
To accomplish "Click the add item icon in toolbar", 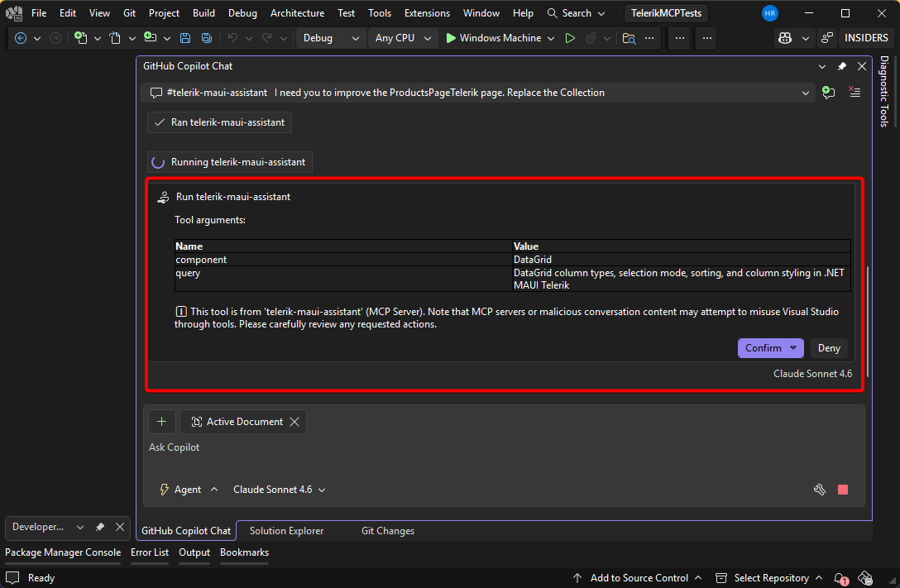I will [x=151, y=38].
